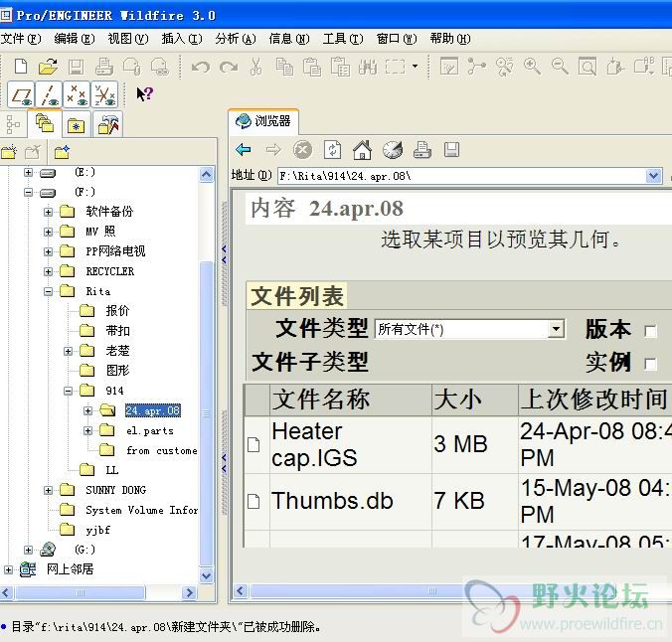The height and width of the screenshot is (642, 672).
Task: Click the address input field
Action: tap(462, 176)
